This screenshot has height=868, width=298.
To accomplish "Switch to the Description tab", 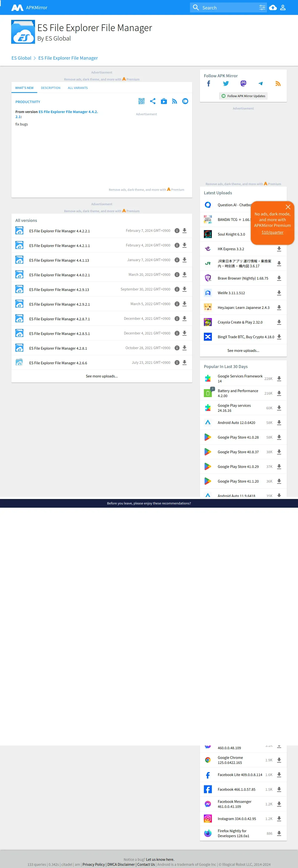I will 51,88.
